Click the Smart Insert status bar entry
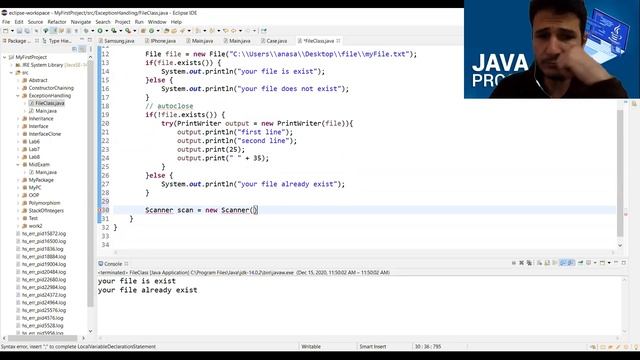Viewport: 640px width, 360px height. pos(372,347)
